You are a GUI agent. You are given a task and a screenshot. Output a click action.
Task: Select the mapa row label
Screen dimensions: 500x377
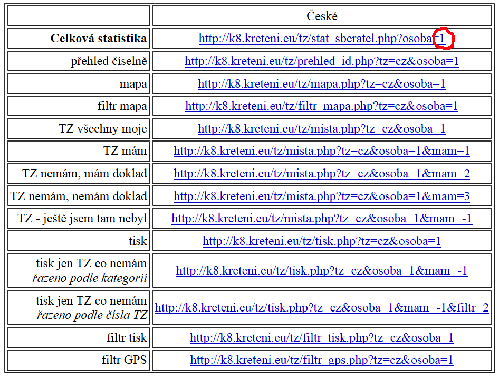133,84
